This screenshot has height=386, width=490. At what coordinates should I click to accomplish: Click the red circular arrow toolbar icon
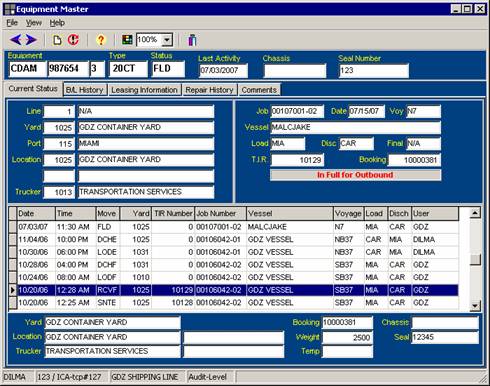coord(73,40)
